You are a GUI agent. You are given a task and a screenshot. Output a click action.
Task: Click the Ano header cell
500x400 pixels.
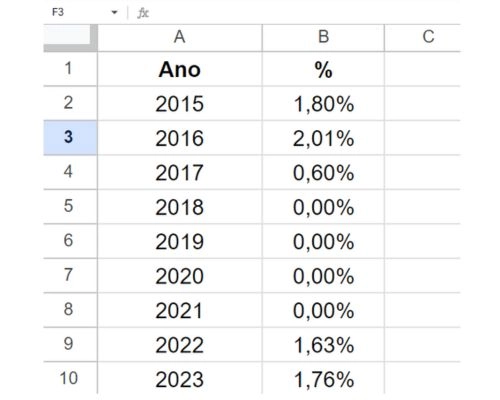pyautogui.click(x=180, y=69)
